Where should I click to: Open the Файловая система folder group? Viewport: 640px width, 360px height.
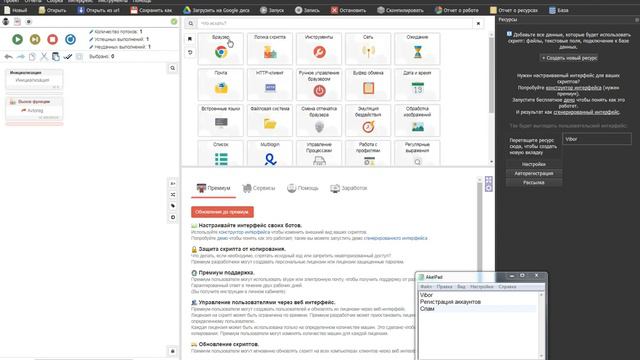[x=270, y=120]
